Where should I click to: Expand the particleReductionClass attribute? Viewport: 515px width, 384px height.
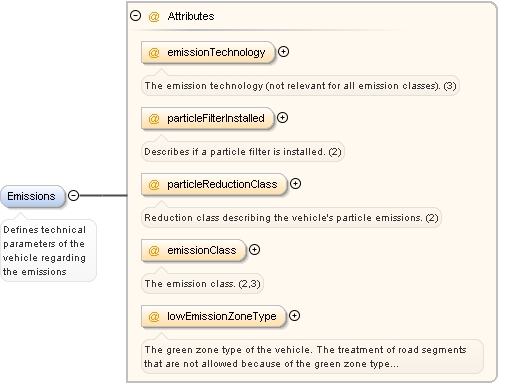pos(295,184)
